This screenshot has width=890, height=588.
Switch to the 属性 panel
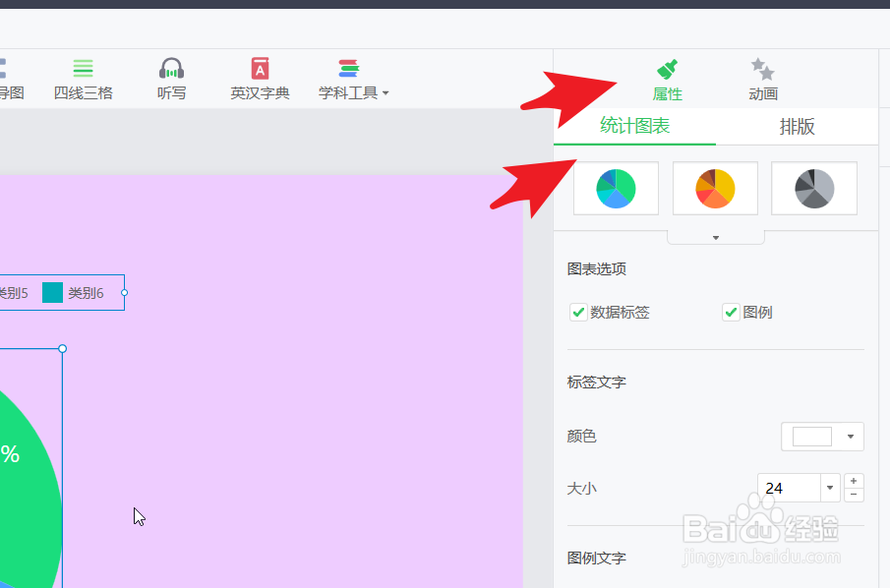point(668,80)
